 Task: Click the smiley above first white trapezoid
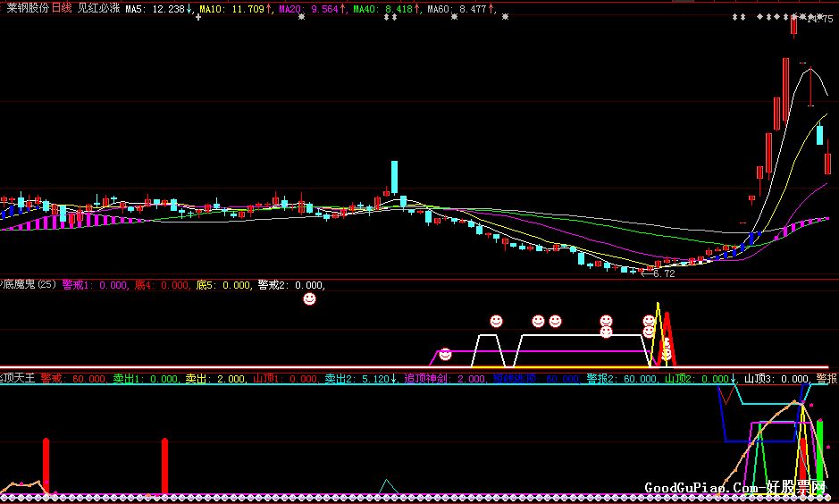[497, 321]
